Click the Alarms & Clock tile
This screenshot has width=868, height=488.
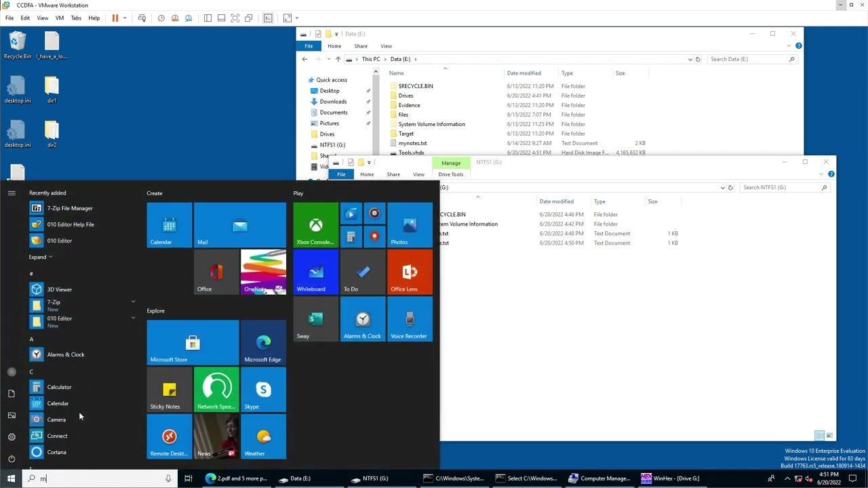pyautogui.click(x=362, y=319)
